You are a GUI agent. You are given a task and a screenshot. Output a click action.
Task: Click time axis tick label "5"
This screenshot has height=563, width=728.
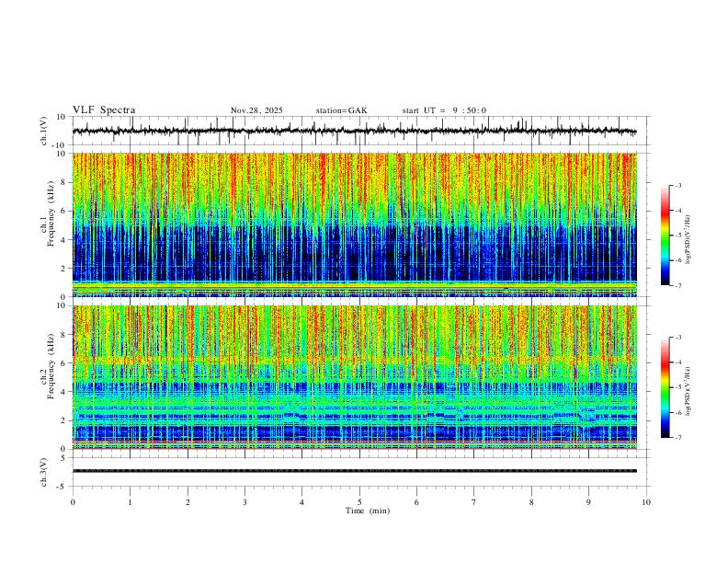click(359, 502)
